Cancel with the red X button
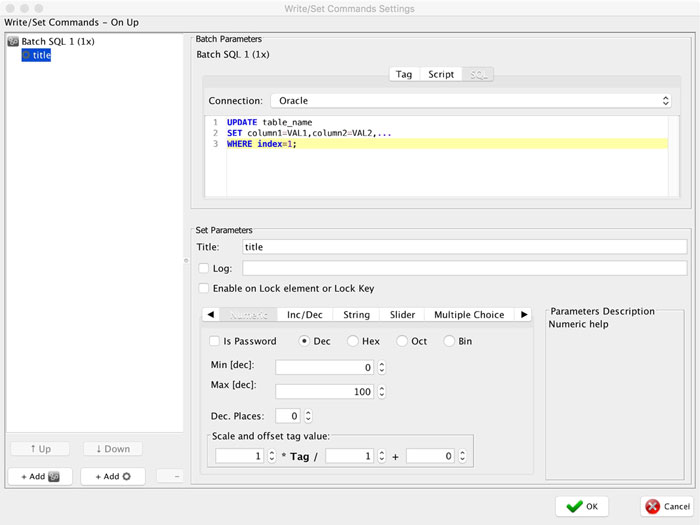The image size is (700, 525). pyautogui.click(x=668, y=506)
